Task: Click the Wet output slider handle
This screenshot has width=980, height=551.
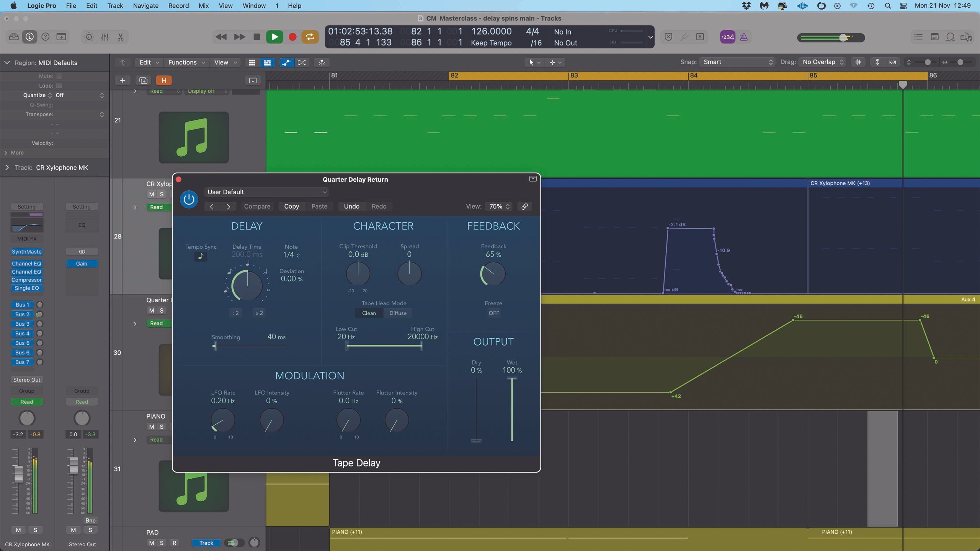Action: [512, 378]
